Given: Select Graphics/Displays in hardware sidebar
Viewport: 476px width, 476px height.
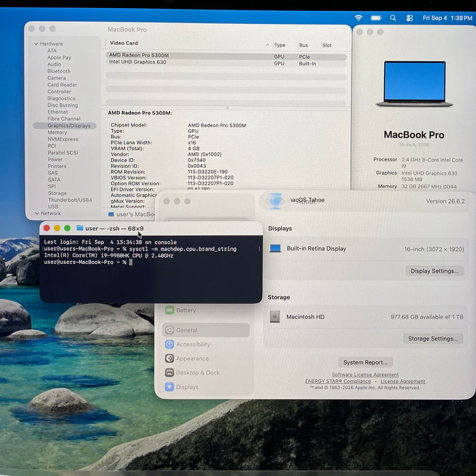Looking at the screenshot, I should (x=65, y=126).
